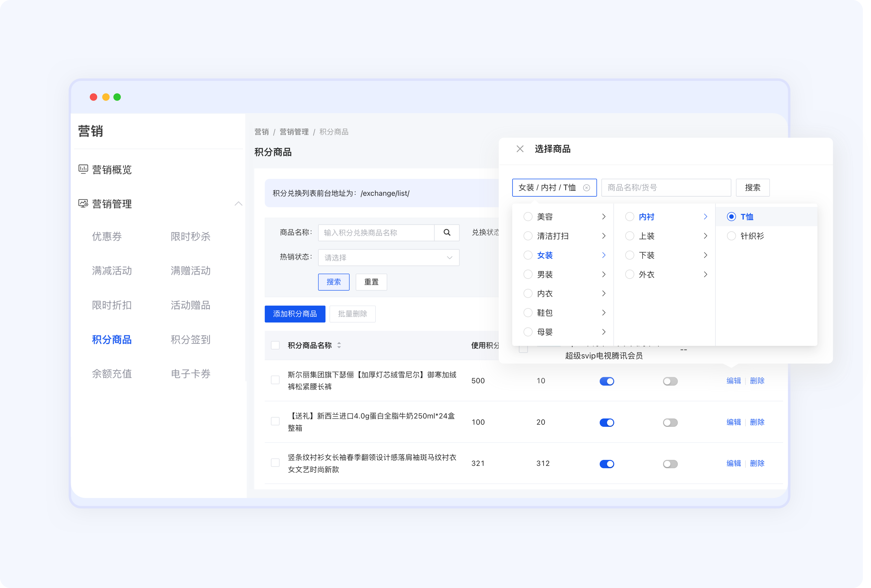Check the select-all checkbox in table header
The height and width of the screenshot is (588, 871).
pos(275,345)
